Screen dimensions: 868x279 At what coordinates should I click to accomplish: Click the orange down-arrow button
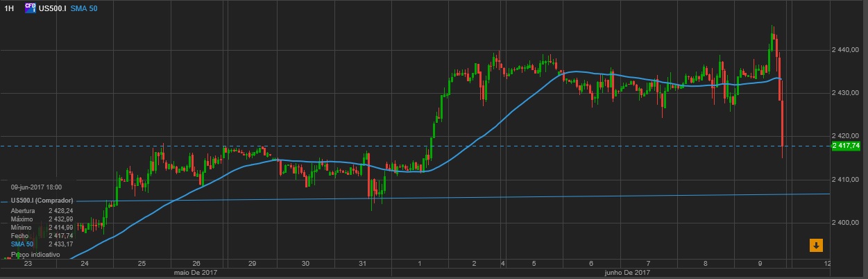point(816,245)
